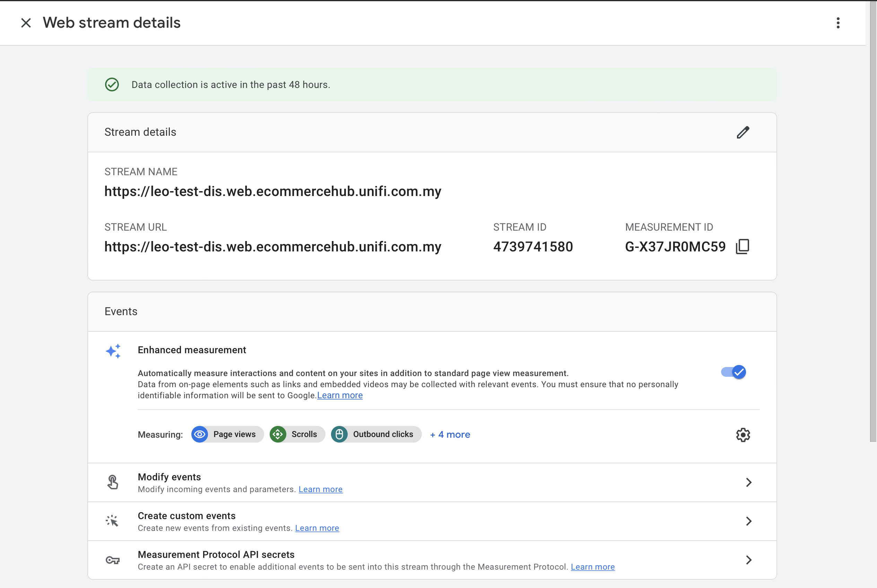The height and width of the screenshot is (588, 877).
Task: Expand the Modify events chevron
Action: [748, 482]
